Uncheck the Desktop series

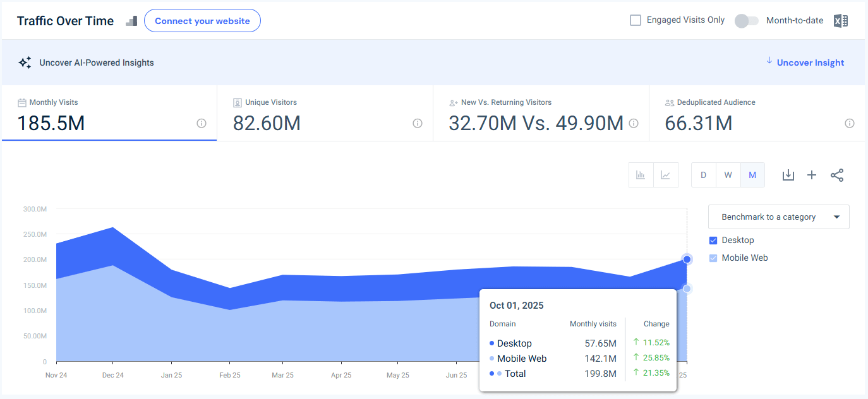click(x=714, y=240)
